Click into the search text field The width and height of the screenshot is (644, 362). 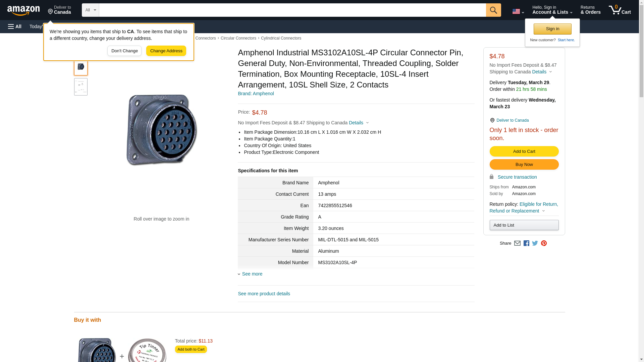292,10
